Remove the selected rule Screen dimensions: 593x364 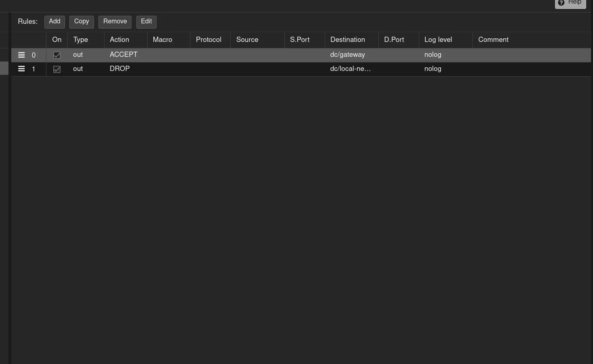[115, 22]
